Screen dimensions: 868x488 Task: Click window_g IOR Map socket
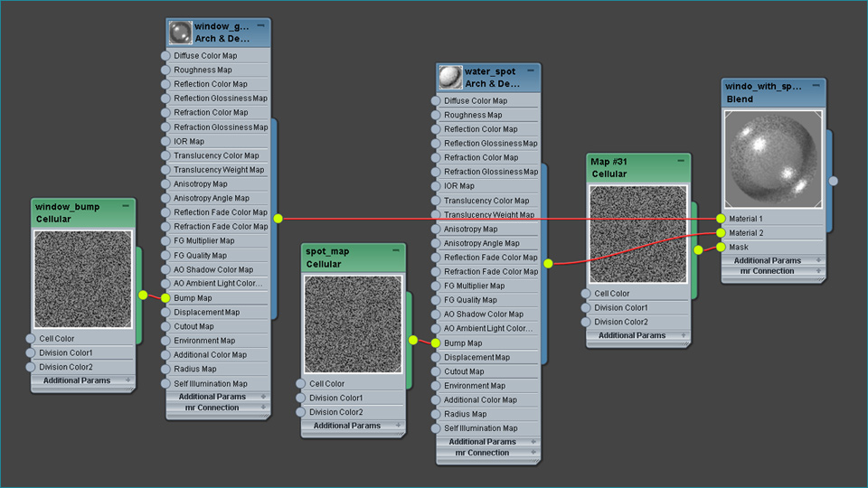165,141
